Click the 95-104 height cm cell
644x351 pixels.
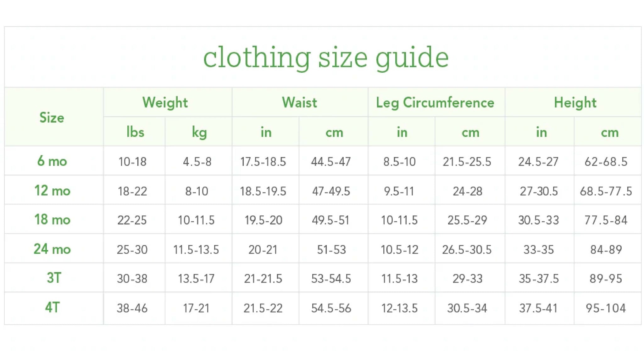(x=606, y=308)
